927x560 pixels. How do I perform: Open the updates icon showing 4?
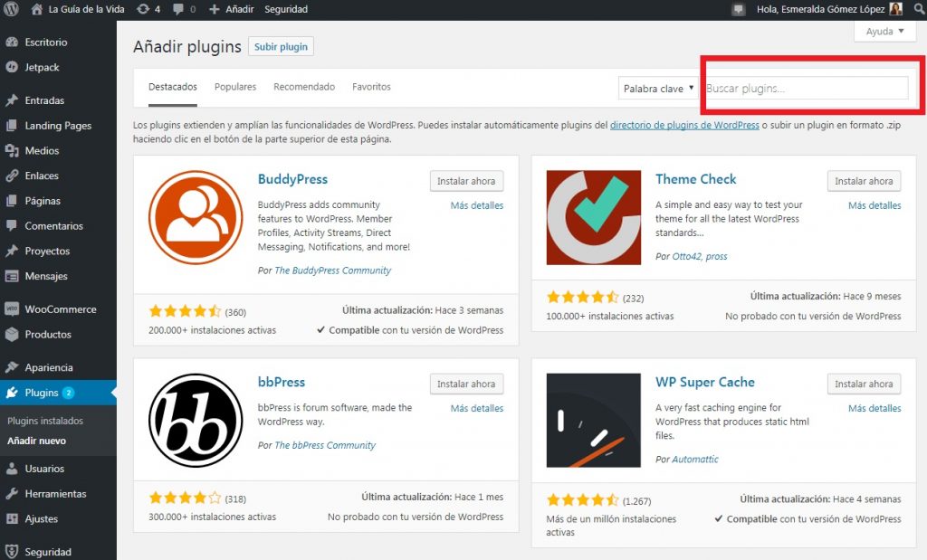click(x=148, y=9)
